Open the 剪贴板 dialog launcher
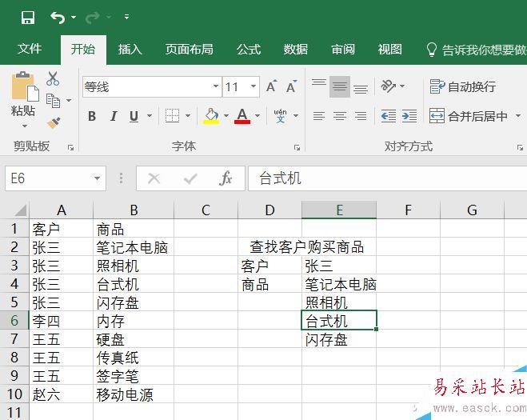Image resolution: width=527 pixels, height=420 pixels. coord(70,147)
